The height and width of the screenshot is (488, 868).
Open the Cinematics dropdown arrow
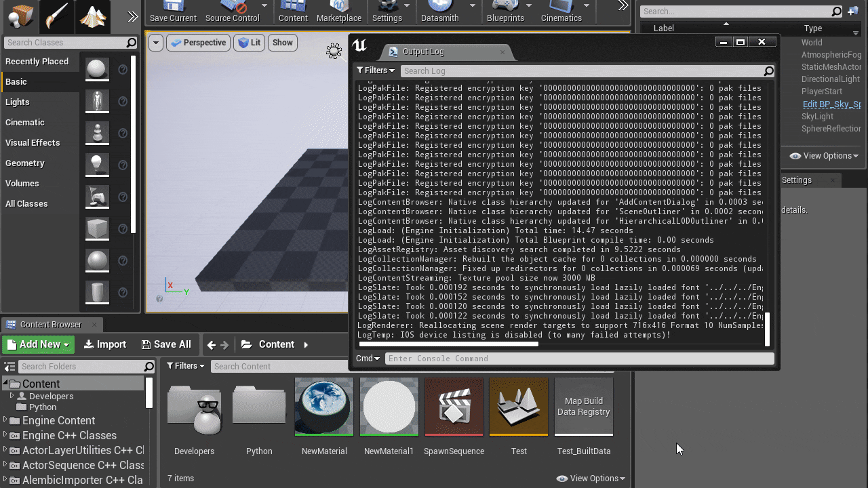tap(587, 5)
